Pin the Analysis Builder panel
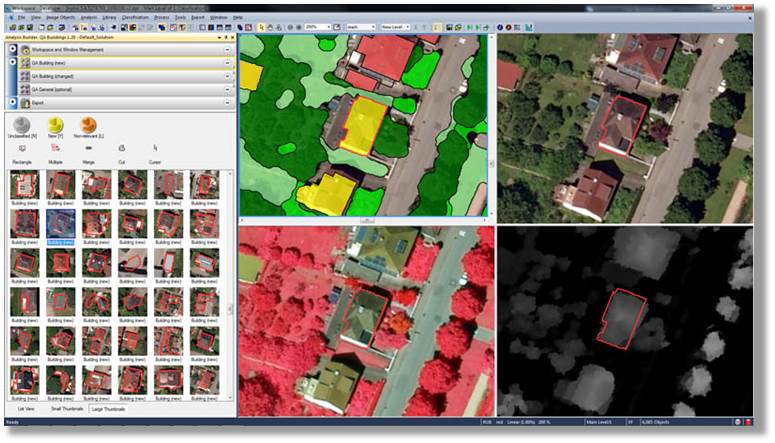The height and width of the screenshot is (443, 775). pos(226,37)
